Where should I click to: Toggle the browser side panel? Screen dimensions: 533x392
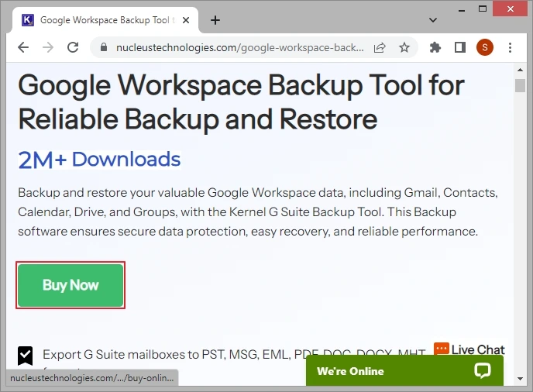(459, 47)
